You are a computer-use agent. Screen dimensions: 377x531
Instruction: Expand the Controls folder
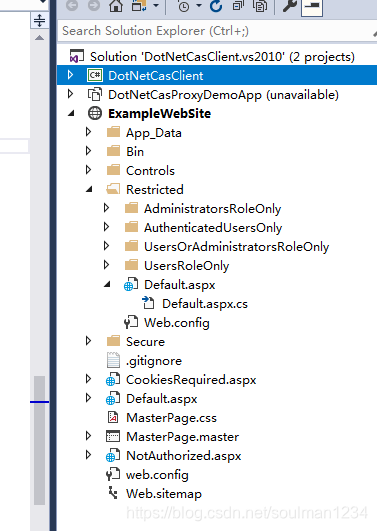tap(88, 170)
